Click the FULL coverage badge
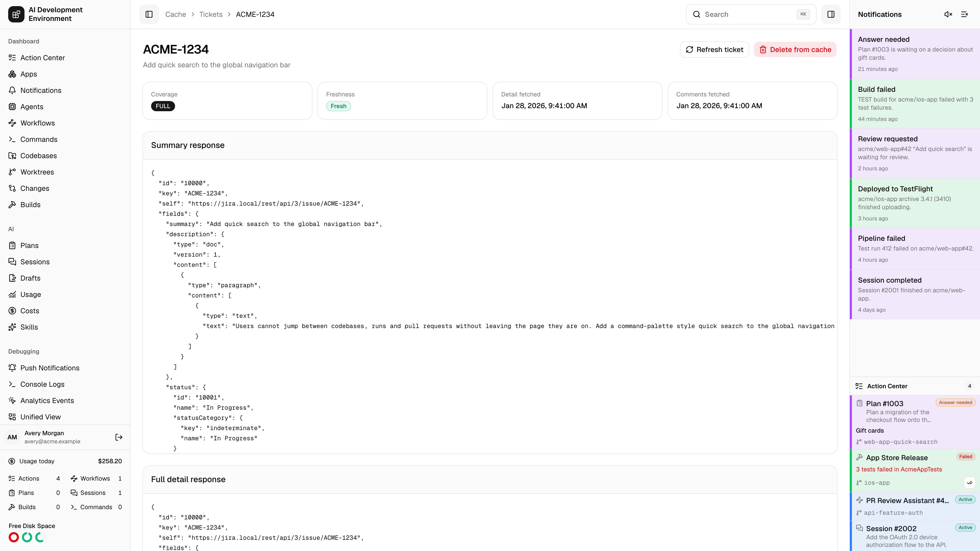The image size is (980, 551). tap(163, 106)
